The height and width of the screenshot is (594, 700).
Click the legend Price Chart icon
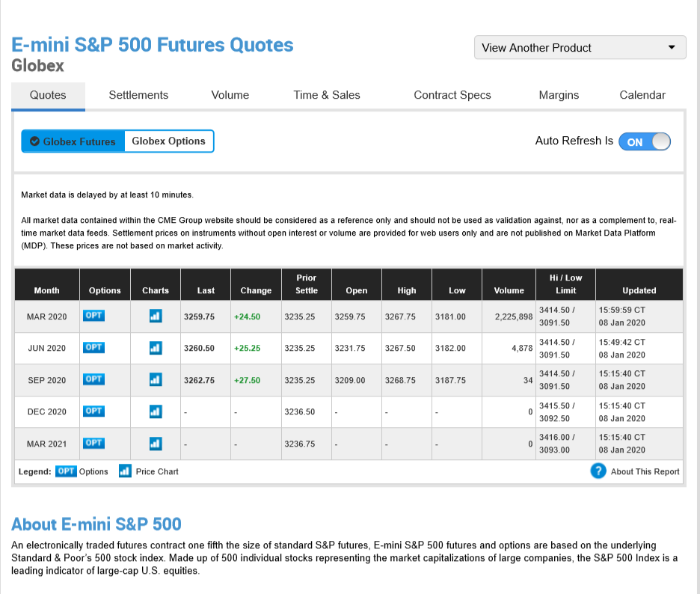point(125,471)
